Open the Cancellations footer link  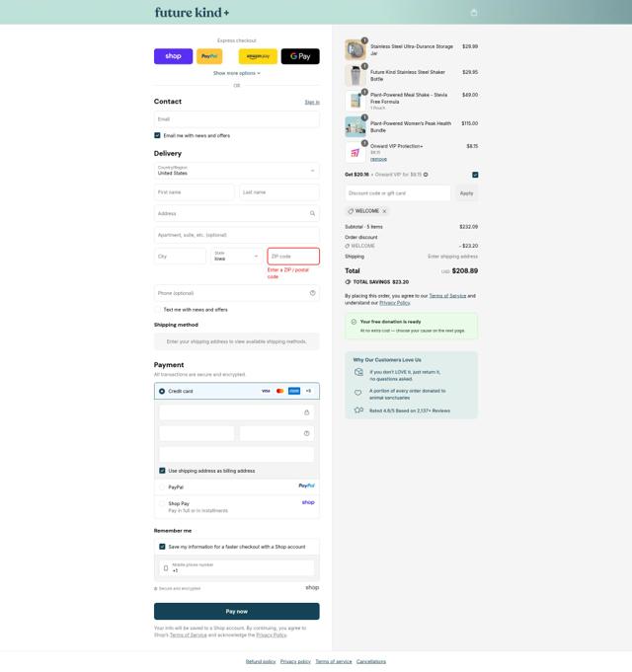pos(371,661)
